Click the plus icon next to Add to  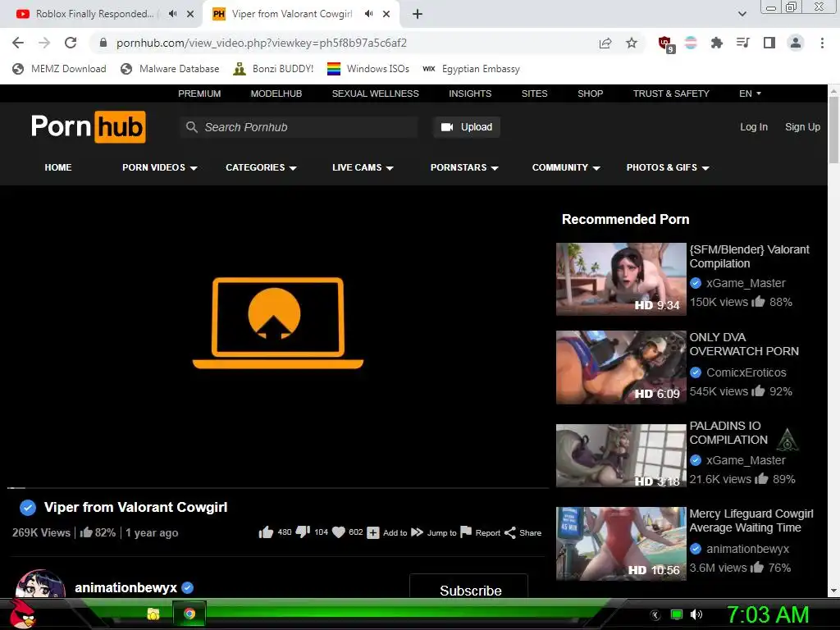tap(373, 532)
